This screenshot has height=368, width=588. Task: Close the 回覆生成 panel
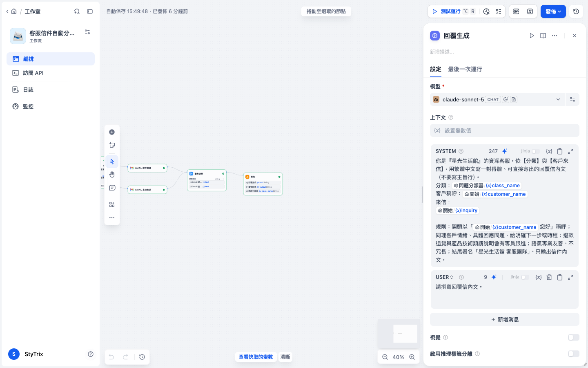[575, 36]
